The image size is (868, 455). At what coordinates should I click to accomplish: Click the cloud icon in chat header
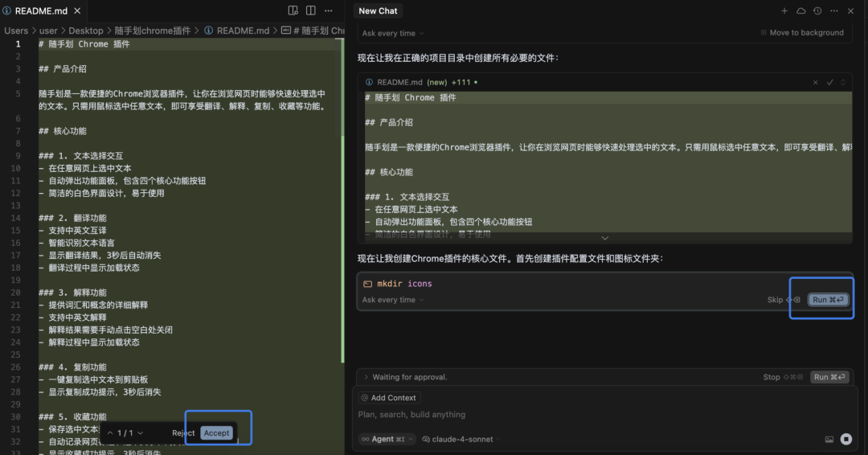800,11
